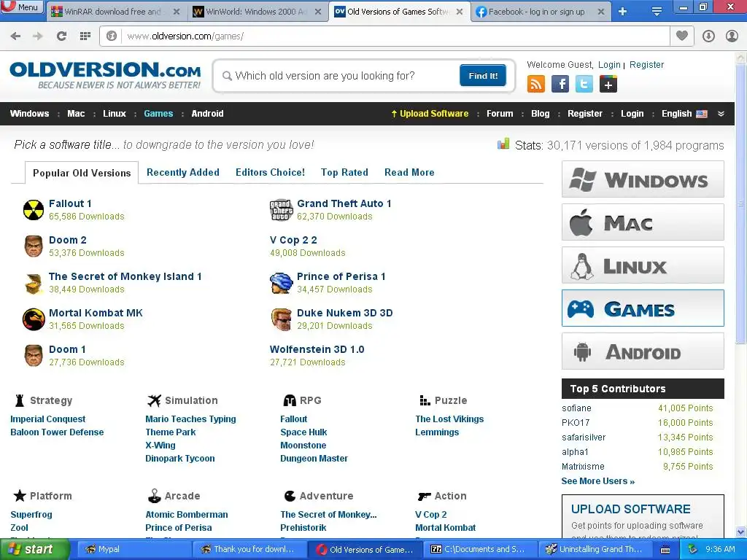Open Forum in the navigation bar
Image resolution: width=747 pixels, height=560 pixels.
500,114
